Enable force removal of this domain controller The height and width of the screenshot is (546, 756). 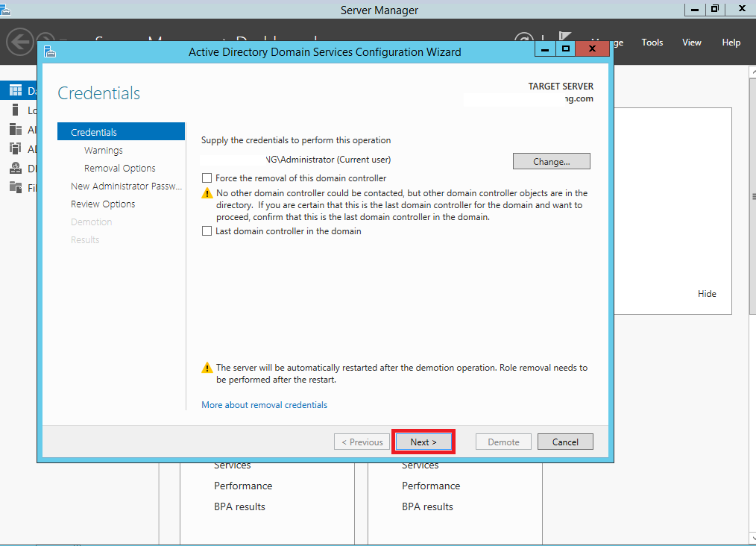pyautogui.click(x=207, y=178)
